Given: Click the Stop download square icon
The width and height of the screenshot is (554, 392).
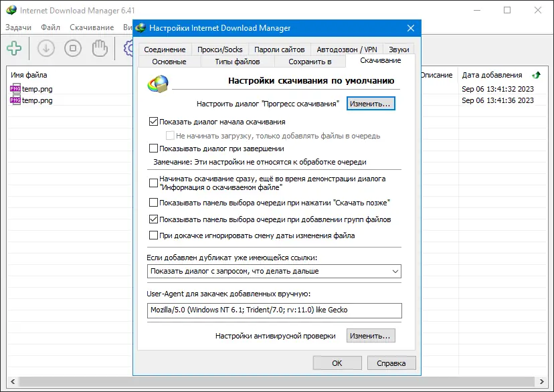Looking at the screenshot, I should click(73, 48).
